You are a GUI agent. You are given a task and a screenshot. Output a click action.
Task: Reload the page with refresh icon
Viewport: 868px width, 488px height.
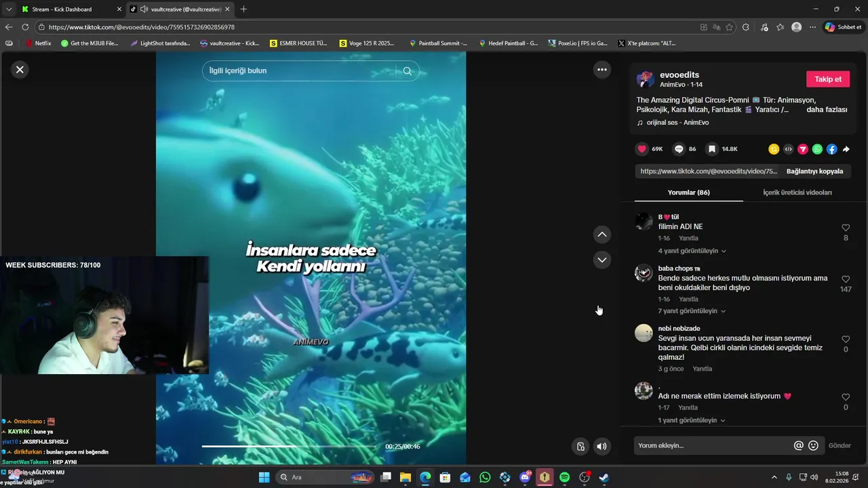(25, 27)
